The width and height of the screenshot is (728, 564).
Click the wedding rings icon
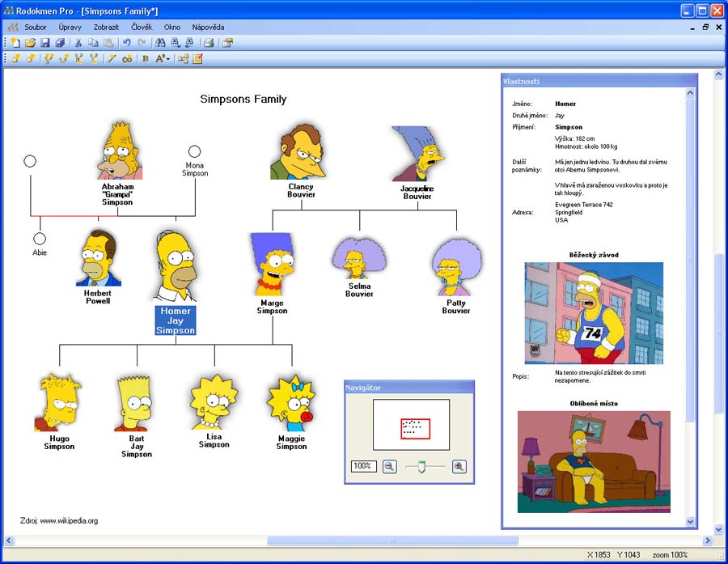pyautogui.click(x=127, y=58)
